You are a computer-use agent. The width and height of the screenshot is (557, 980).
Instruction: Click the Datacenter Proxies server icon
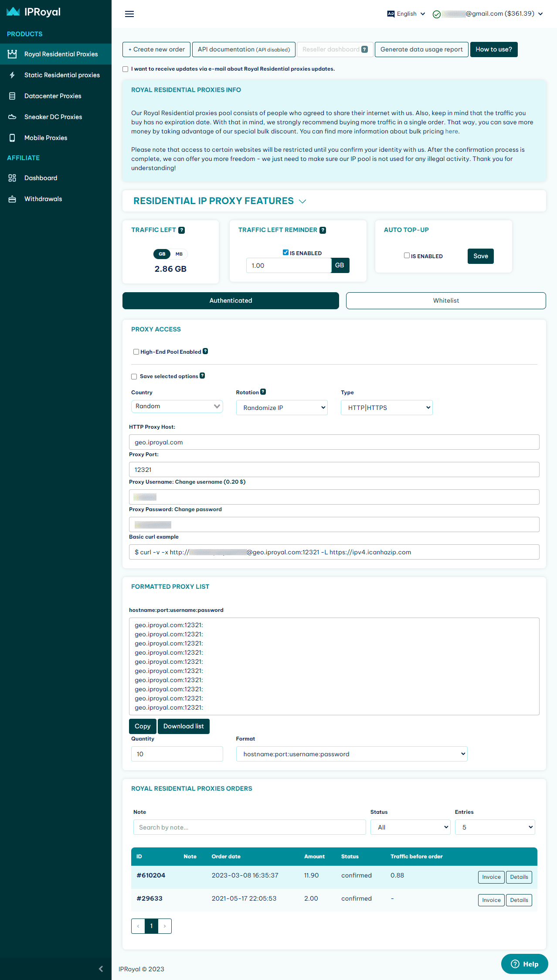[12, 96]
